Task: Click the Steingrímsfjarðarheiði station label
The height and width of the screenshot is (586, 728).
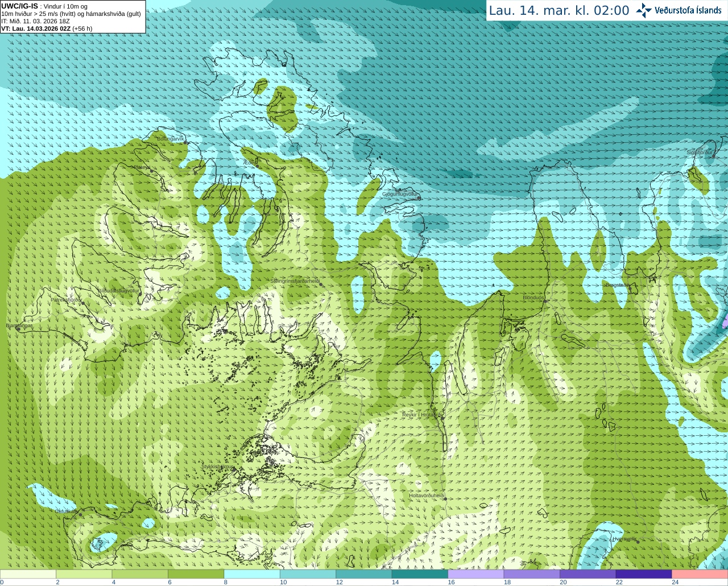Action: coord(295,281)
